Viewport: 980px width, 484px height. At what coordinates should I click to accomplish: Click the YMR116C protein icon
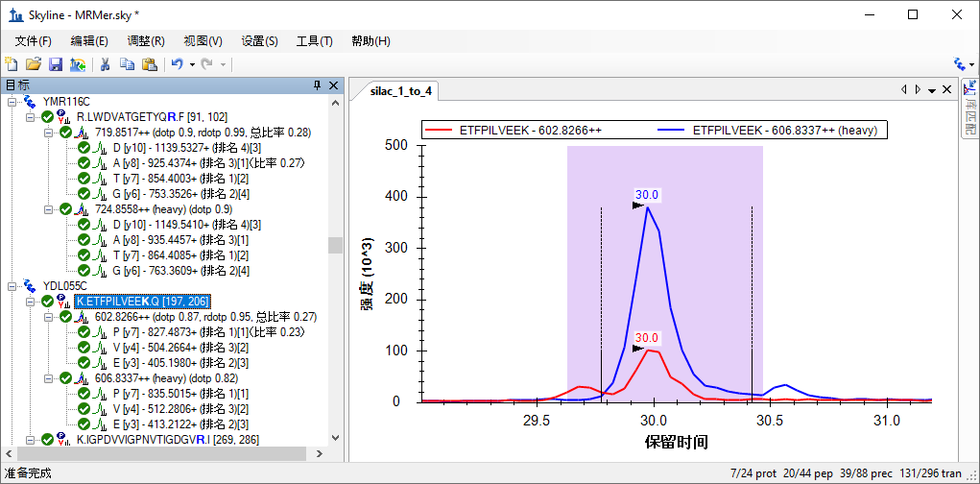[29, 101]
